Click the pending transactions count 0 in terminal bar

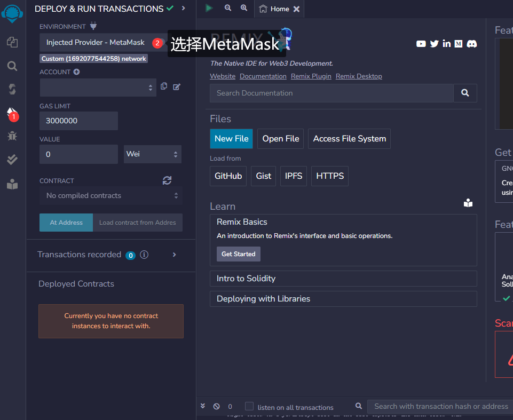[x=230, y=407]
